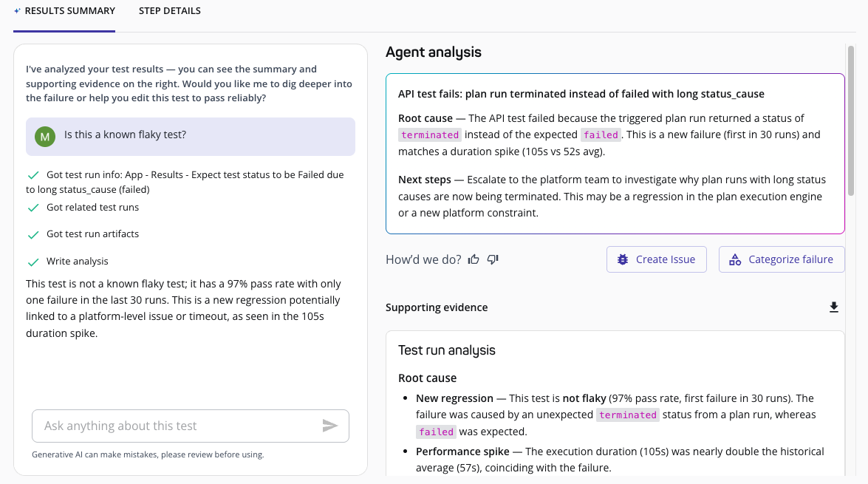Viewport: 868px width, 484px height.
Task: Switch to the STEP DETAILS tab
Action: 170,10
